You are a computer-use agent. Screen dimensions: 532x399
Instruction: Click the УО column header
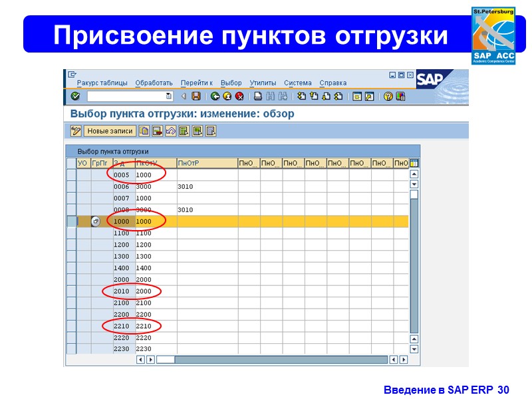(84, 163)
